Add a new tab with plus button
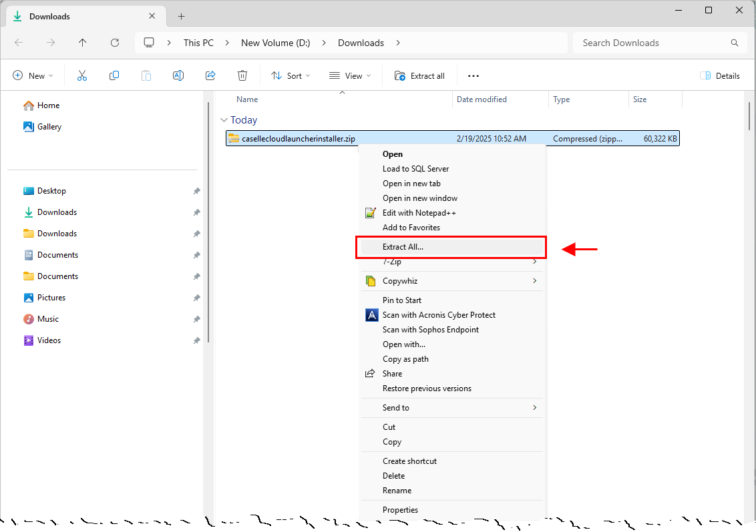Screen dimensions: 756x532 pos(181,17)
